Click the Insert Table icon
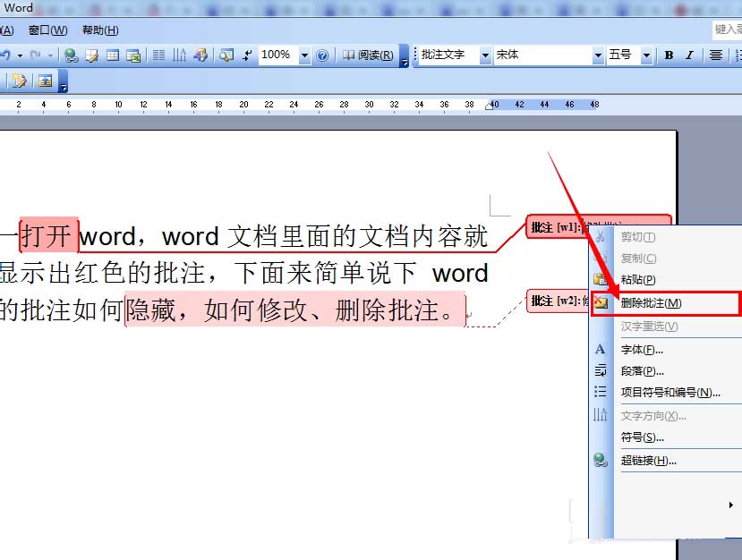This screenshot has width=742, height=560. pos(113,55)
